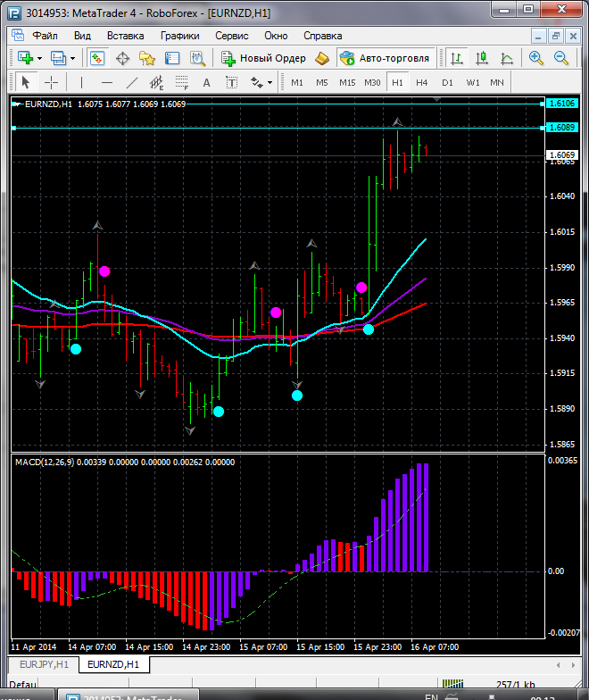
Task: Switch chart to candlestick mode
Action: [481, 58]
